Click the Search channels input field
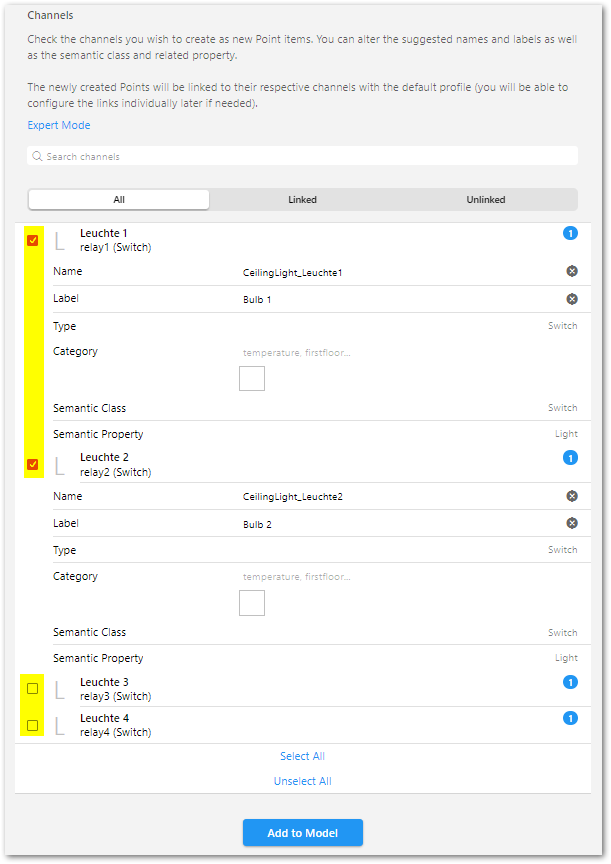 point(302,156)
